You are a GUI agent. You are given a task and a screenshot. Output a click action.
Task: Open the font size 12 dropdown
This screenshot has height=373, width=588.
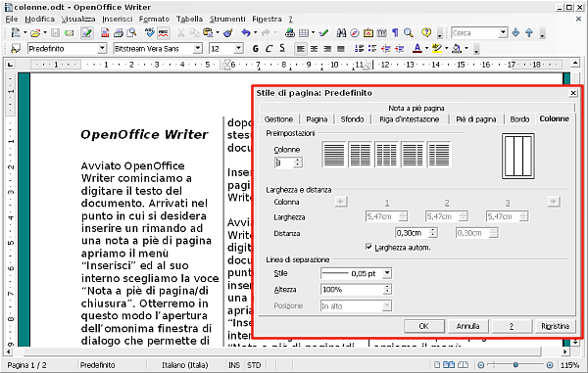[x=238, y=49]
